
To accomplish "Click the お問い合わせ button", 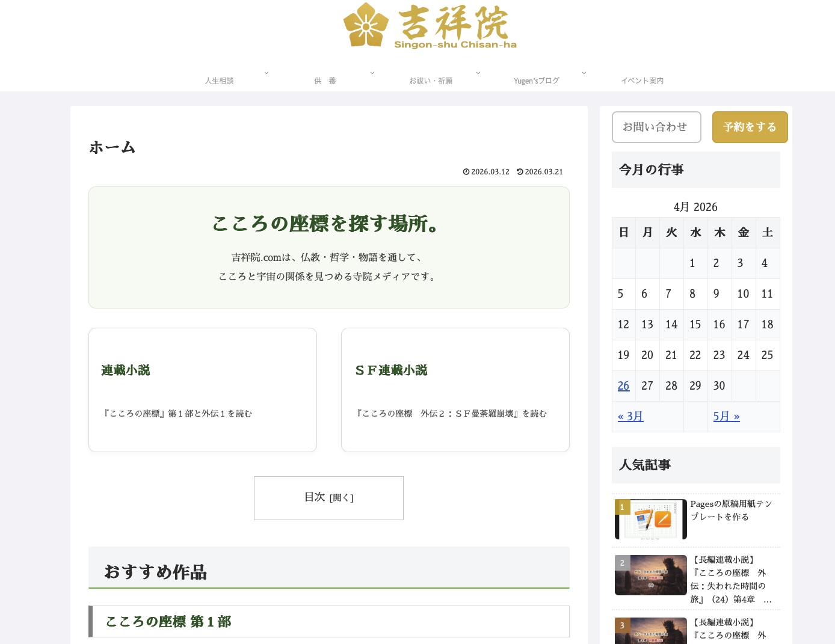I will [x=656, y=127].
